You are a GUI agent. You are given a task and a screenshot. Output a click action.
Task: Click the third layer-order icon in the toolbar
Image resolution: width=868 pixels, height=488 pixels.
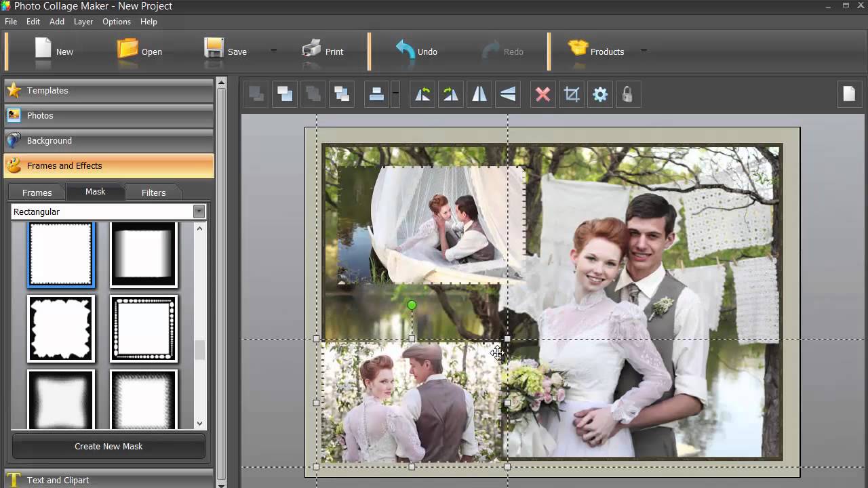coord(314,94)
